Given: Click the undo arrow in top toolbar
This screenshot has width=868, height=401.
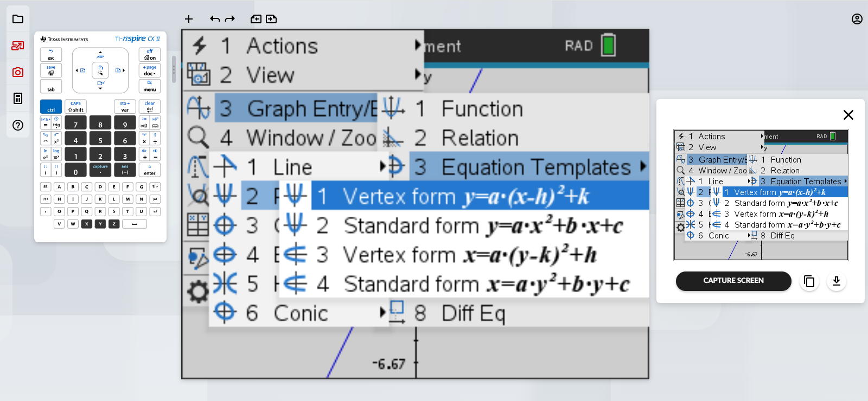Looking at the screenshot, I should click(x=215, y=19).
